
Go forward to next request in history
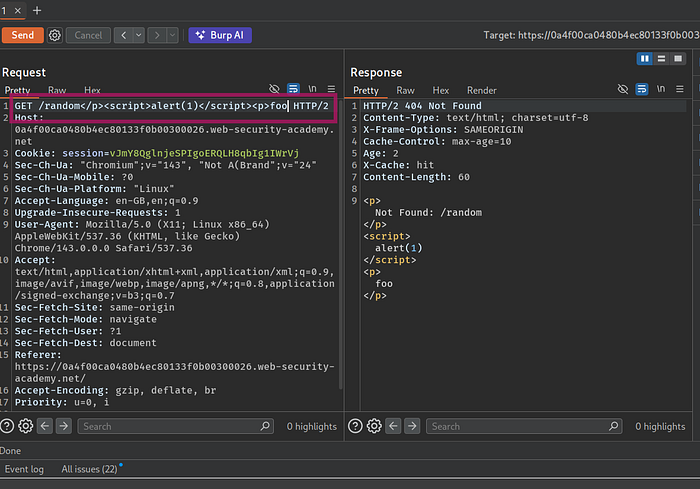[x=157, y=35]
